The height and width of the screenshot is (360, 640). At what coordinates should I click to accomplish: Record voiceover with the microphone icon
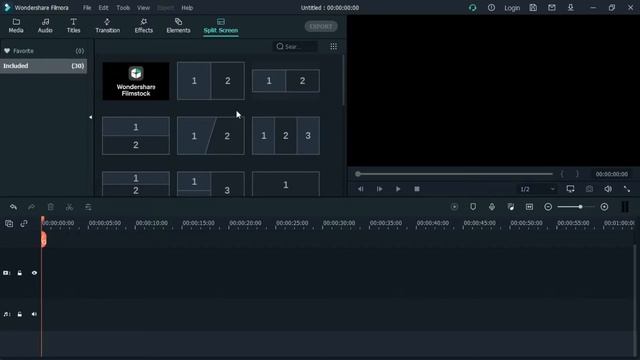coord(492,207)
